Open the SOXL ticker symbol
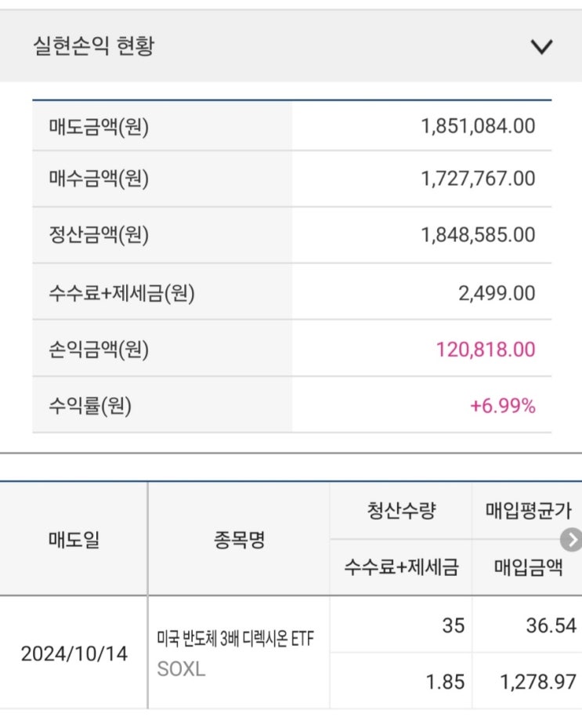The height and width of the screenshot is (728, 582). tap(181, 671)
